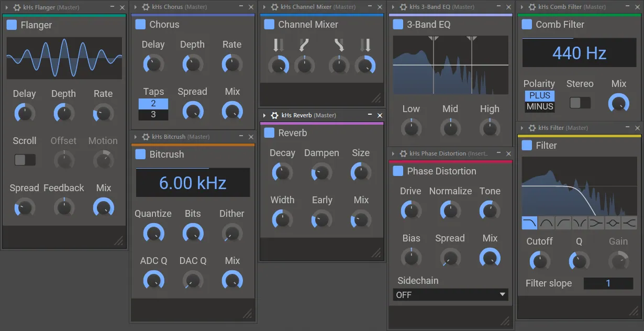Open the Sidechain dropdown set to OFF
644x331 pixels.
(x=450, y=295)
